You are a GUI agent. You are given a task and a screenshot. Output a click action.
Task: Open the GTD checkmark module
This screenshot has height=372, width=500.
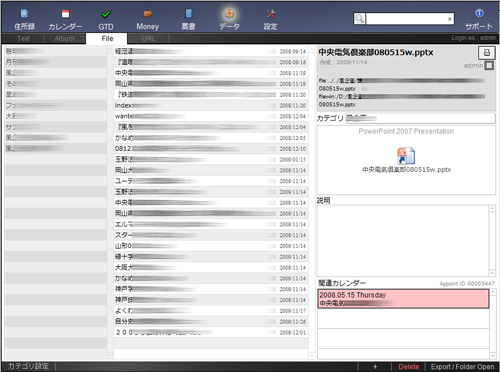click(x=106, y=20)
